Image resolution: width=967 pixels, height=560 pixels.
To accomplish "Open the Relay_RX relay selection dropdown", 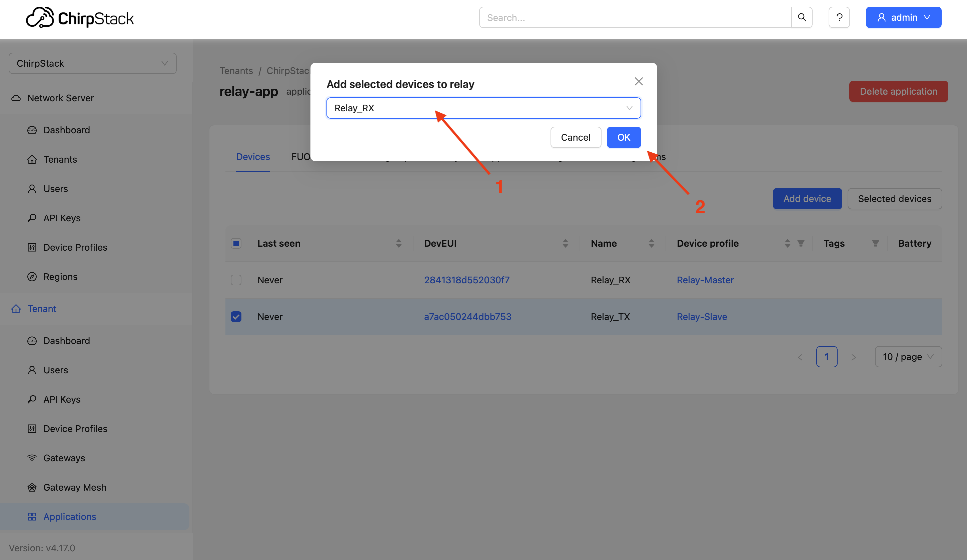I will coord(483,108).
